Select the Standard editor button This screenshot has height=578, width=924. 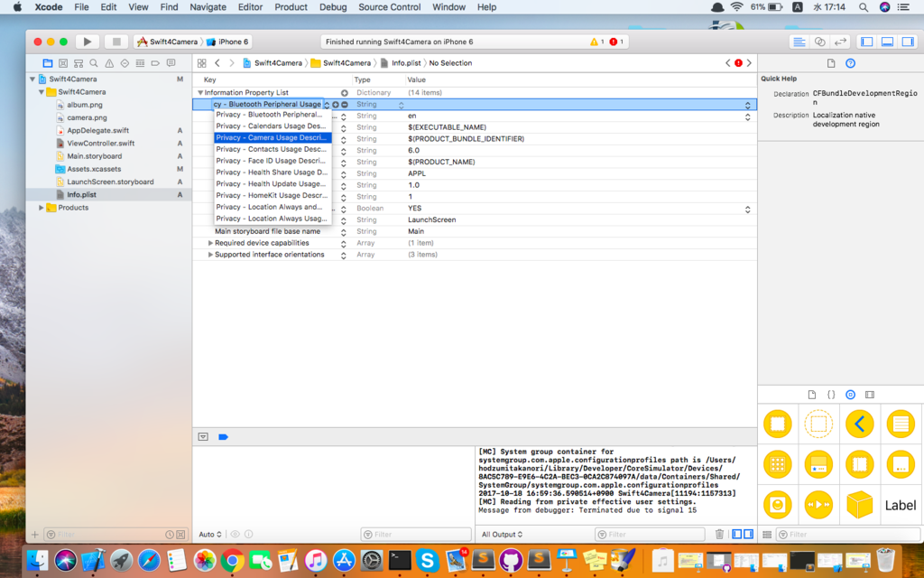click(x=799, y=42)
